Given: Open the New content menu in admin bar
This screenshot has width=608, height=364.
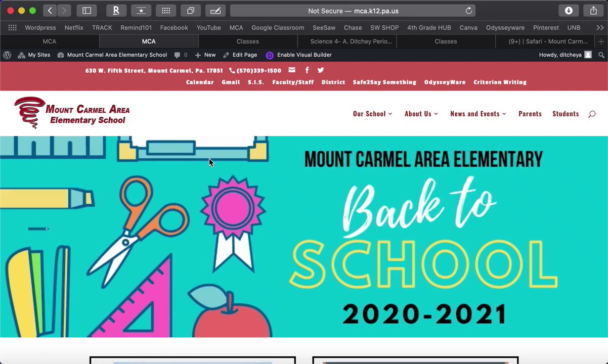Looking at the screenshot, I should 205,55.
